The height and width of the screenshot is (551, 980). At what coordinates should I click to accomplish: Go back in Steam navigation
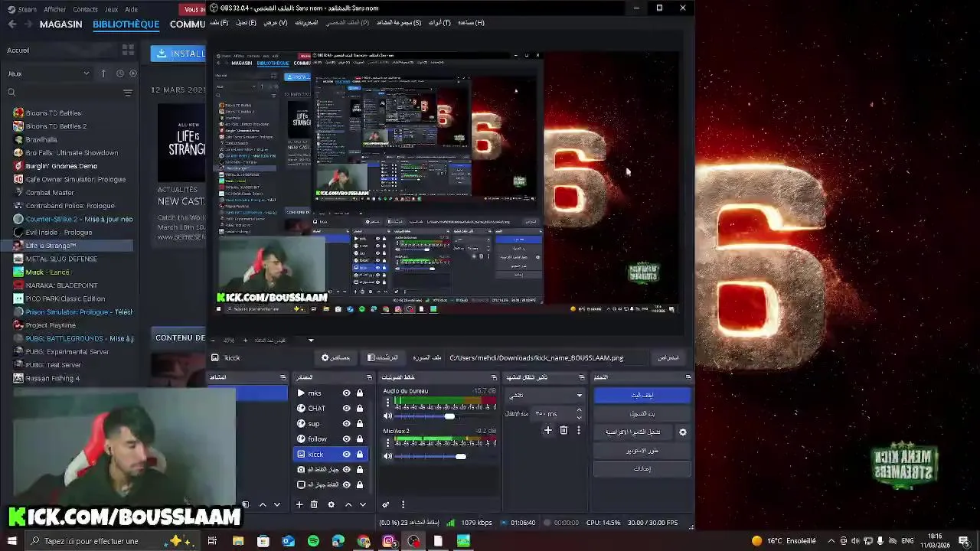[x=12, y=24]
